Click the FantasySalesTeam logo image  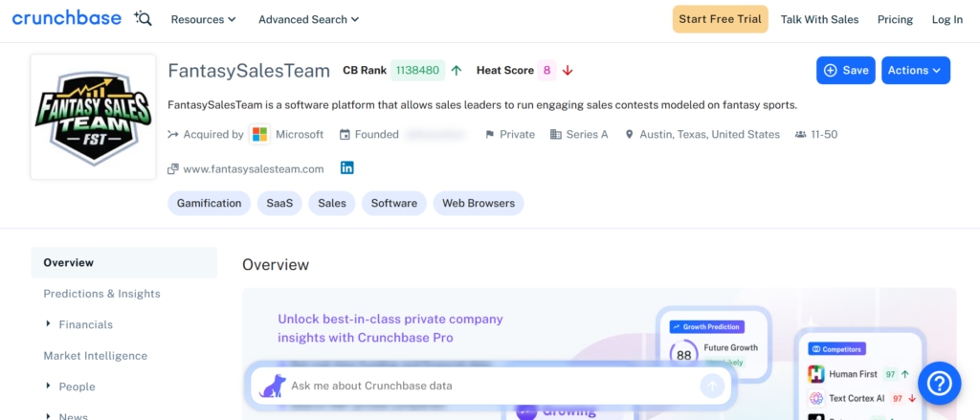tap(93, 117)
